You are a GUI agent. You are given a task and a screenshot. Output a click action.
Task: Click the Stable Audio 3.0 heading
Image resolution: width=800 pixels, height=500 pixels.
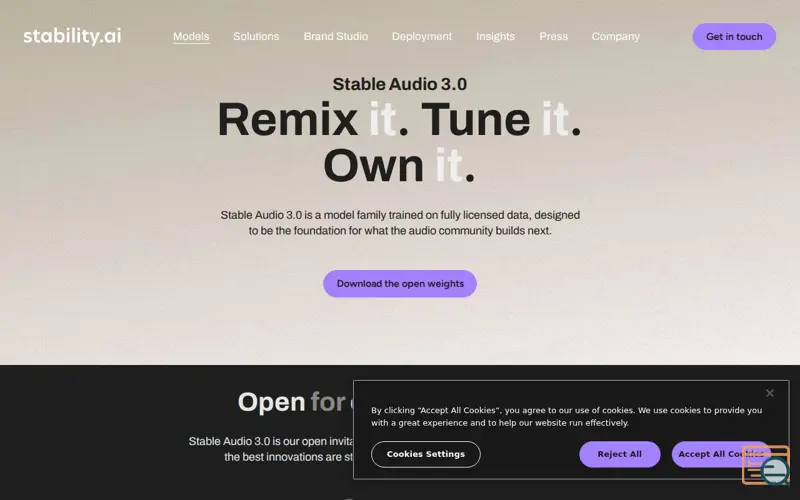400,84
